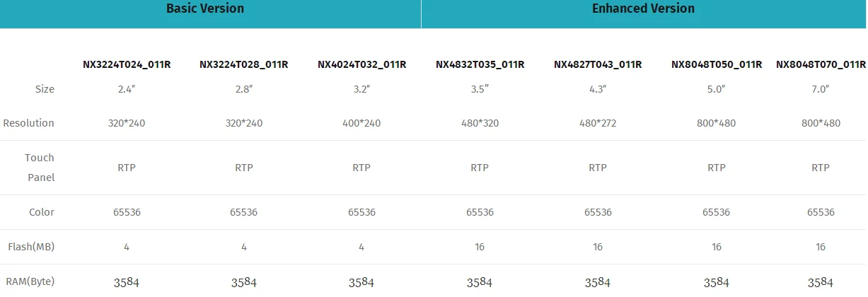Click the NX4024T032_011R model name
868x297 pixels.
[x=361, y=65]
